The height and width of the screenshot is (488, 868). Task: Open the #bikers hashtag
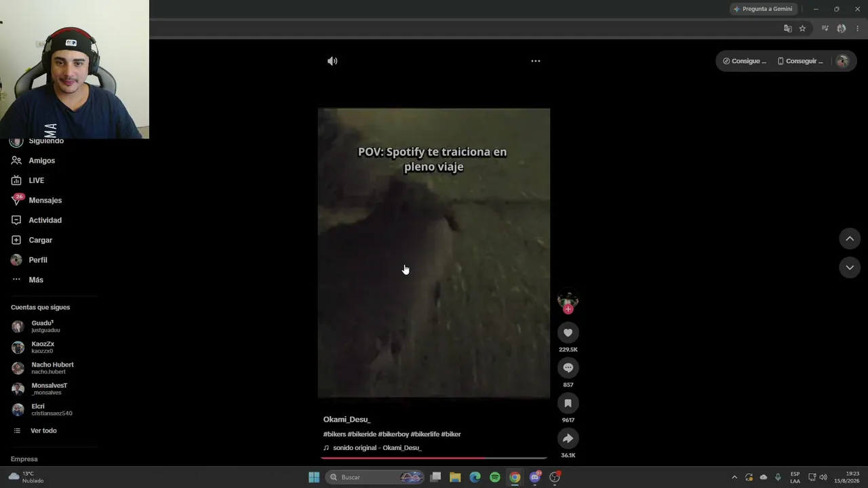click(334, 434)
